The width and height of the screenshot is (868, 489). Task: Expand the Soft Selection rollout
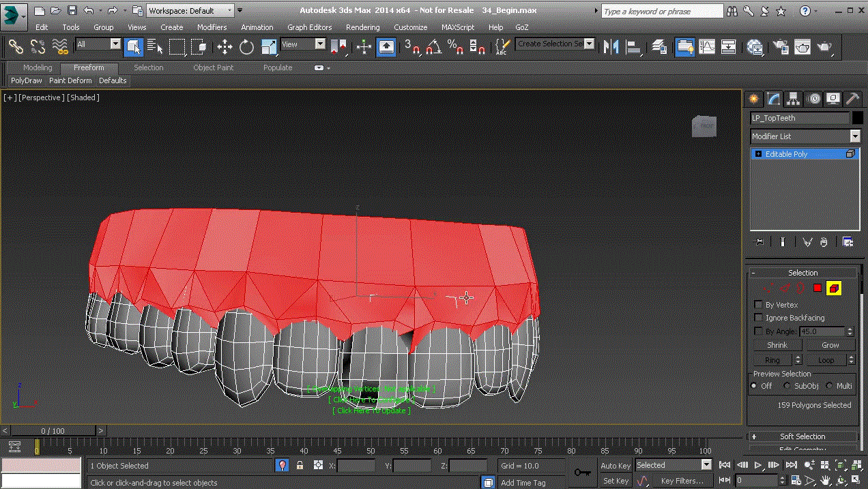click(x=802, y=436)
